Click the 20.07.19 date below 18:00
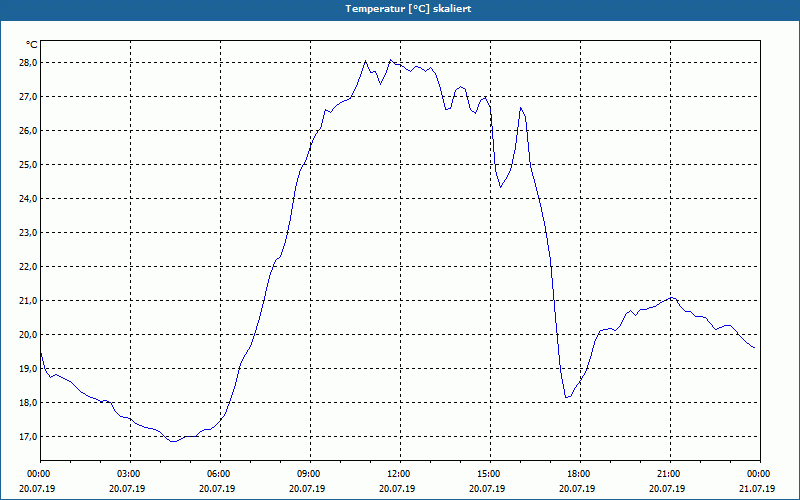This screenshot has height=500, width=800. [577, 488]
